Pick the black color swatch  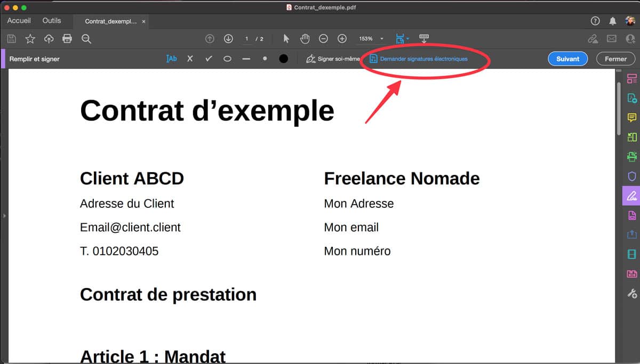[x=284, y=59]
